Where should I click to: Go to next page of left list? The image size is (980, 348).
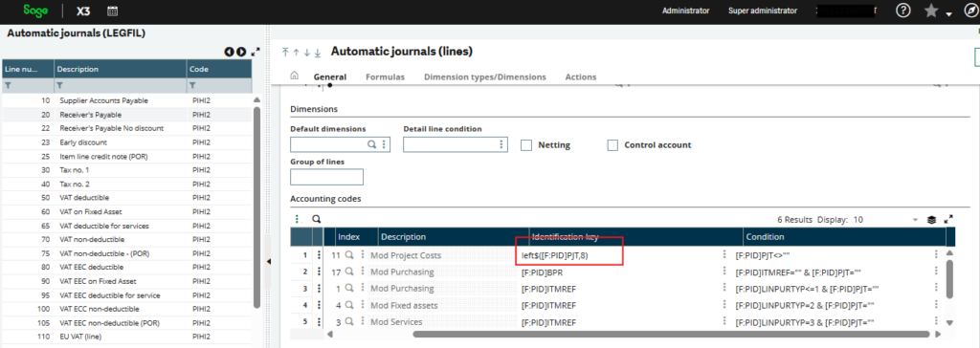(241, 52)
